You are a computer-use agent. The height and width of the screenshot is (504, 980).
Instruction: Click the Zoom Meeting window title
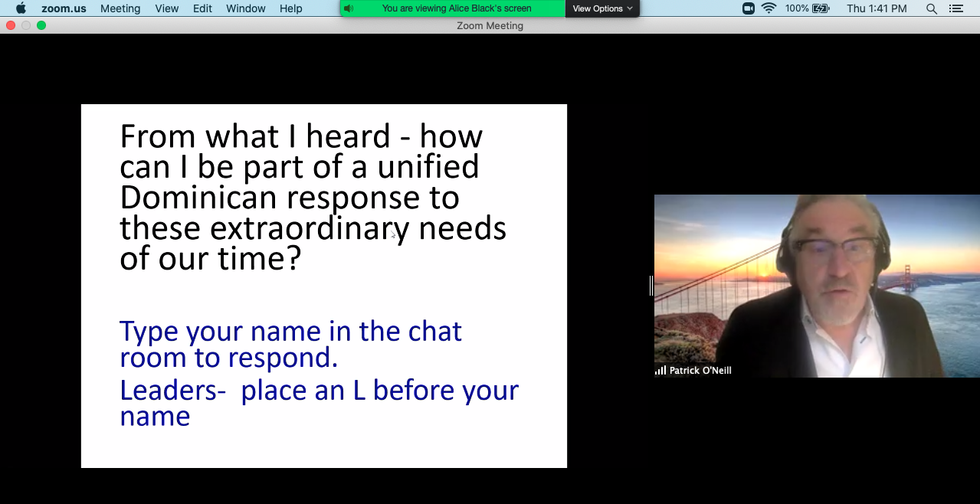tap(490, 25)
